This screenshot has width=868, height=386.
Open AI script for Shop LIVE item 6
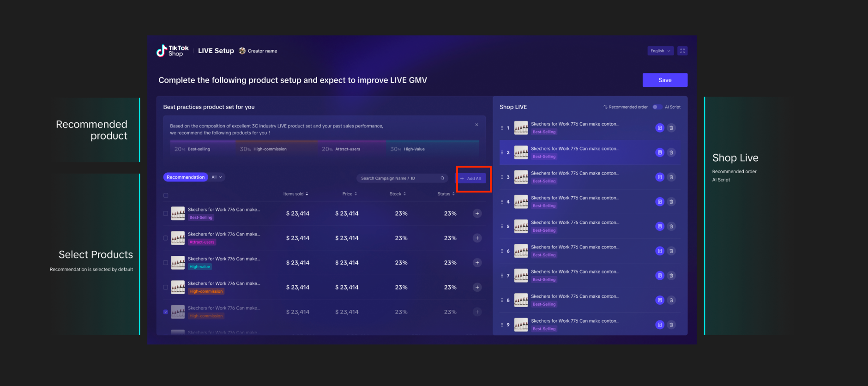click(x=660, y=251)
